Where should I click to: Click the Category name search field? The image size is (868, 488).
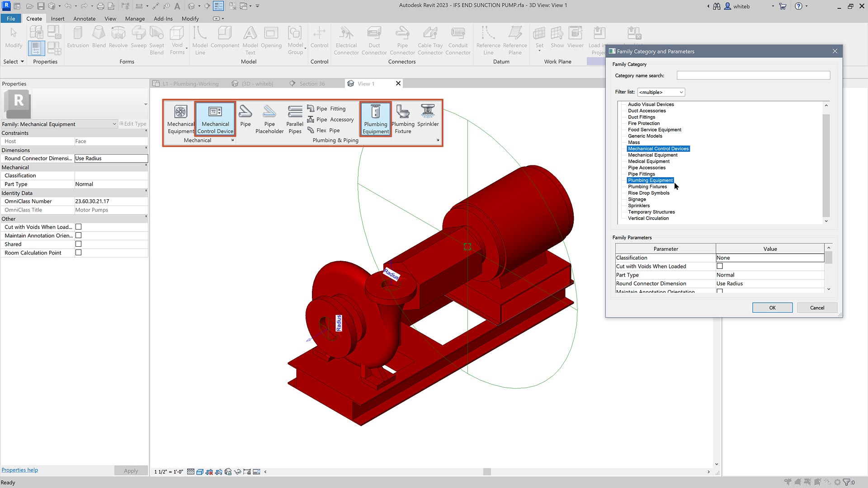(753, 75)
